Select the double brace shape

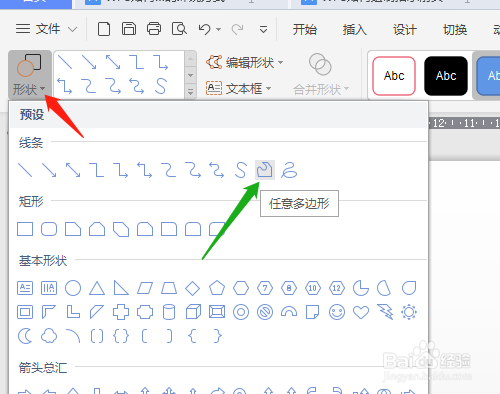click(121, 336)
